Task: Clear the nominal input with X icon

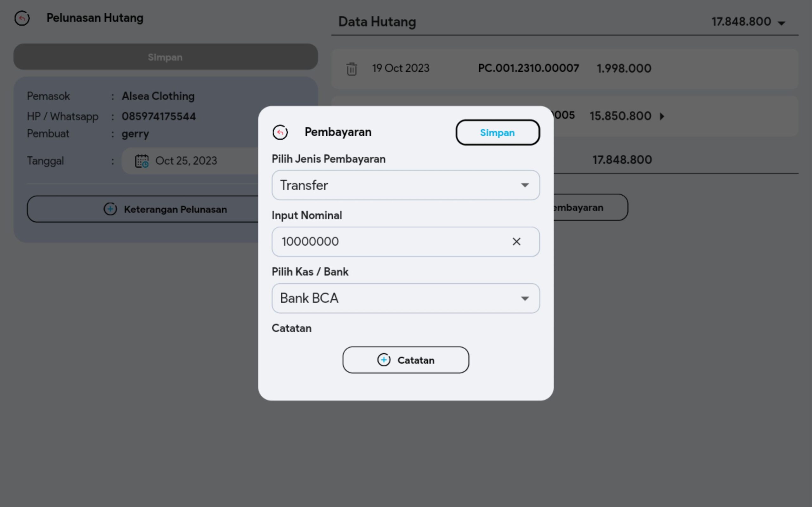Action: click(516, 241)
